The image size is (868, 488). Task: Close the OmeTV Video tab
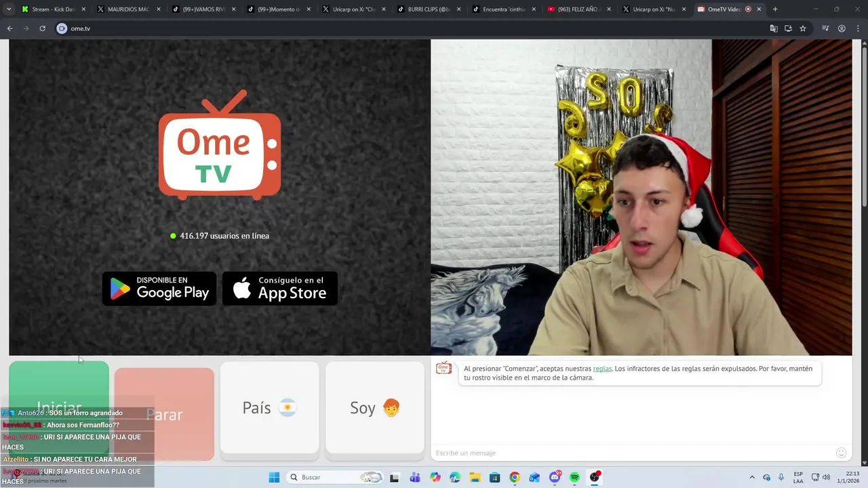[x=759, y=9]
